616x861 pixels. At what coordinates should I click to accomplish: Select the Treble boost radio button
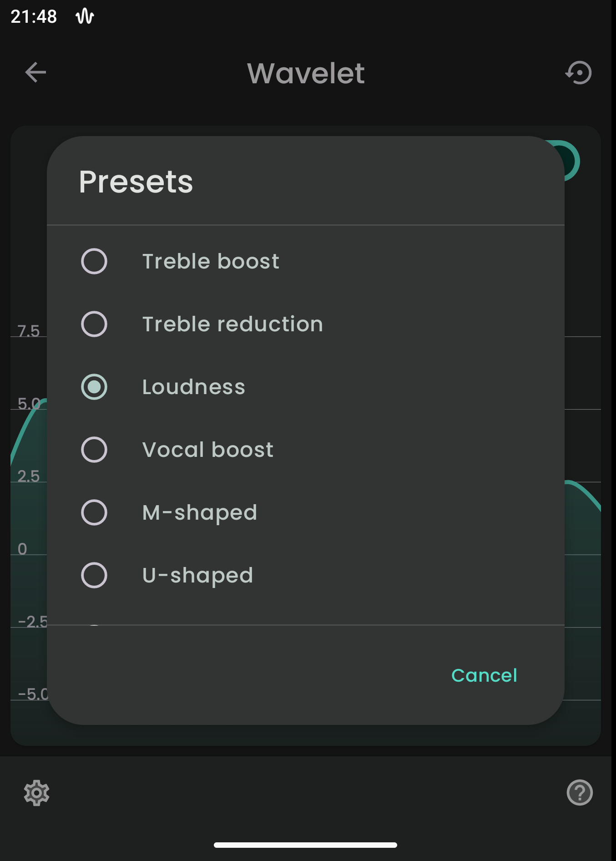pos(94,261)
